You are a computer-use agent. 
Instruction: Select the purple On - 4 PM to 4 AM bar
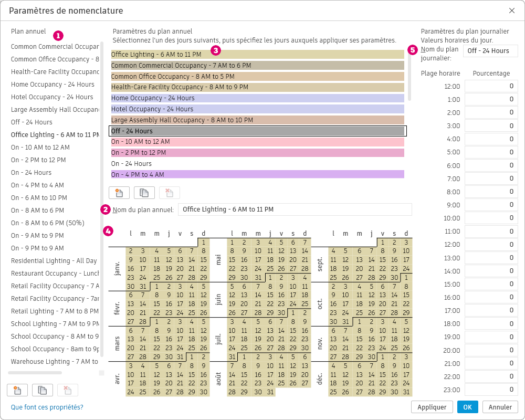coord(257,174)
